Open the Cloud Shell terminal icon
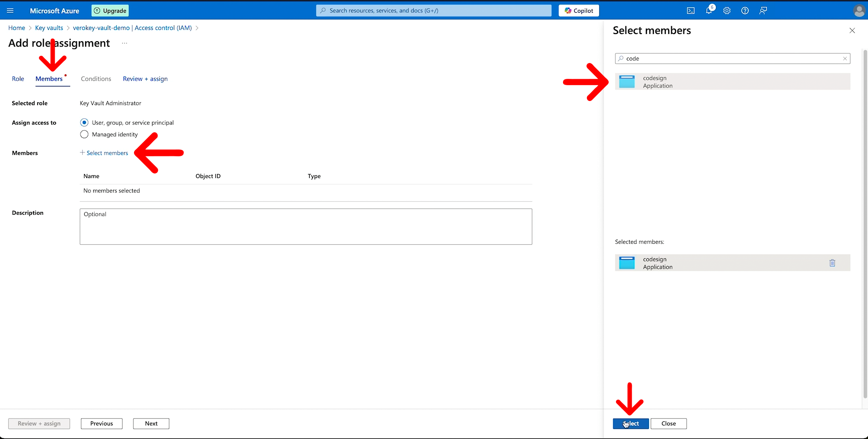Screen dimensions: 868x439 [690, 10]
